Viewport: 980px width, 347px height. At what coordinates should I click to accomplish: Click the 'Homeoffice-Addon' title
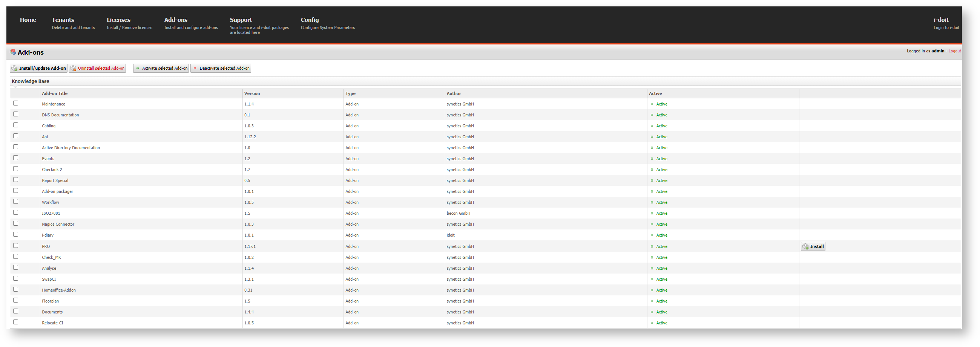coord(59,290)
